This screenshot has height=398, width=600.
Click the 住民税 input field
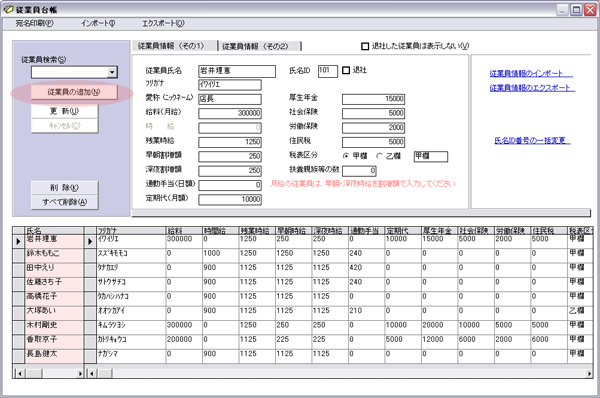pos(373,142)
